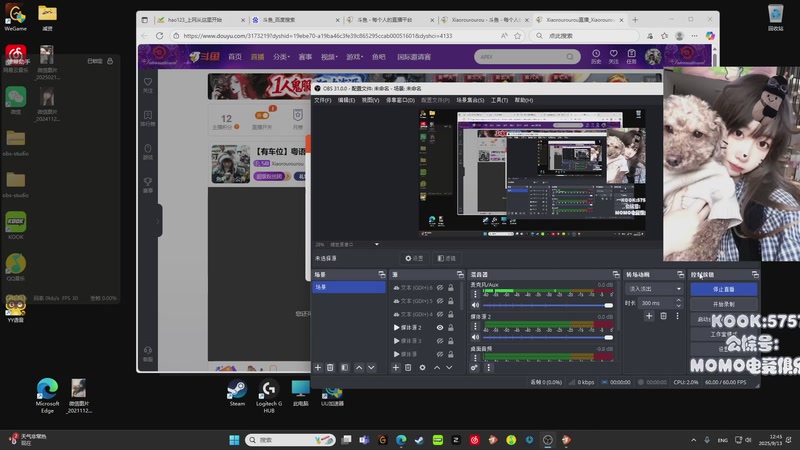
Task: Pop out the 场景 dock panel
Action: click(382, 274)
